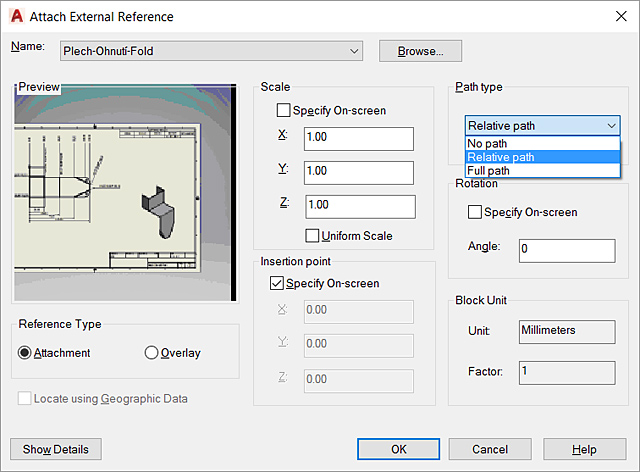Click the Browse button
The height and width of the screenshot is (472, 640).
click(420, 51)
